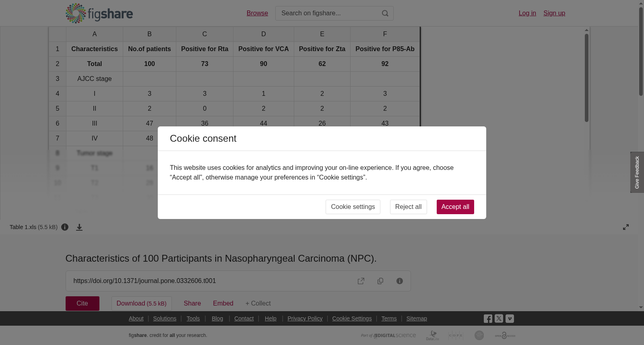Screen dimensions: 644x345
Task: Open Blog footer link
Action: [217, 318]
